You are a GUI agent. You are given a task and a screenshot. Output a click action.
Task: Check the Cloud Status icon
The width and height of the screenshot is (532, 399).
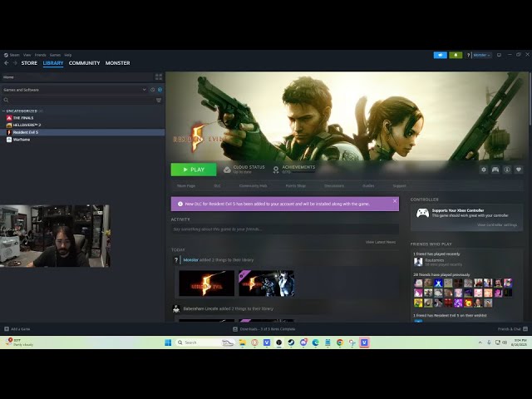(x=227, y=170)
